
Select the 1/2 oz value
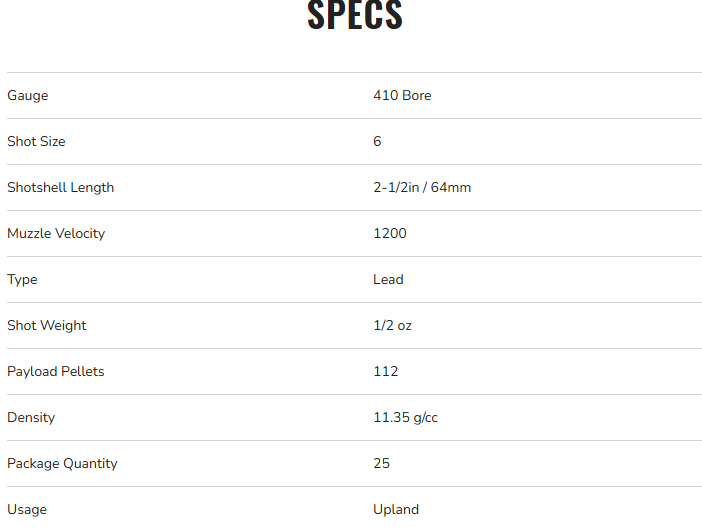click(392, 326)
